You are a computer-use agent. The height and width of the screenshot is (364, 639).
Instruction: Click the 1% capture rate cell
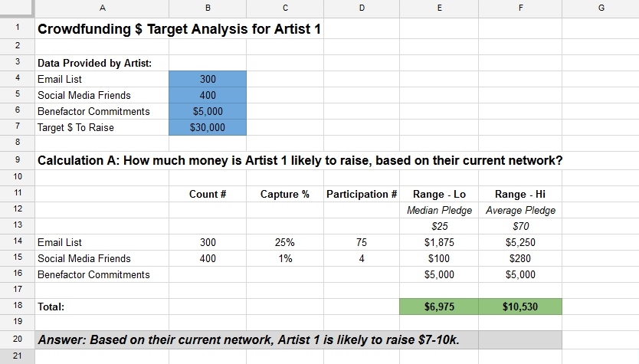point(284,258)
